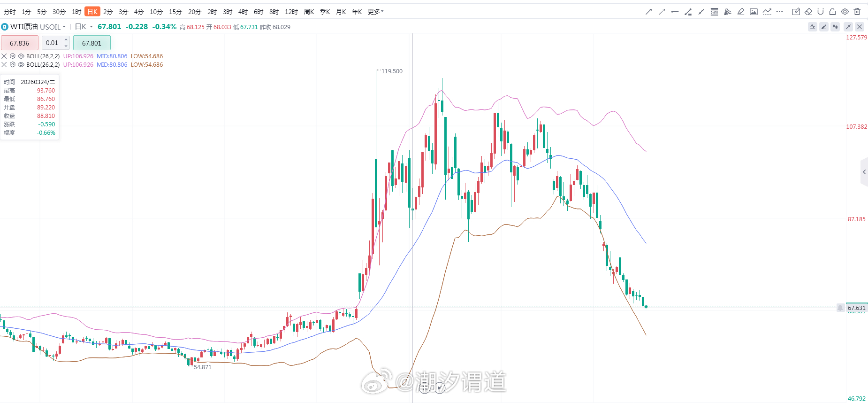Viewport: 868px width, 403px height.
Task: Select the highlighter marker tool
Action: (x=740, y=12)
